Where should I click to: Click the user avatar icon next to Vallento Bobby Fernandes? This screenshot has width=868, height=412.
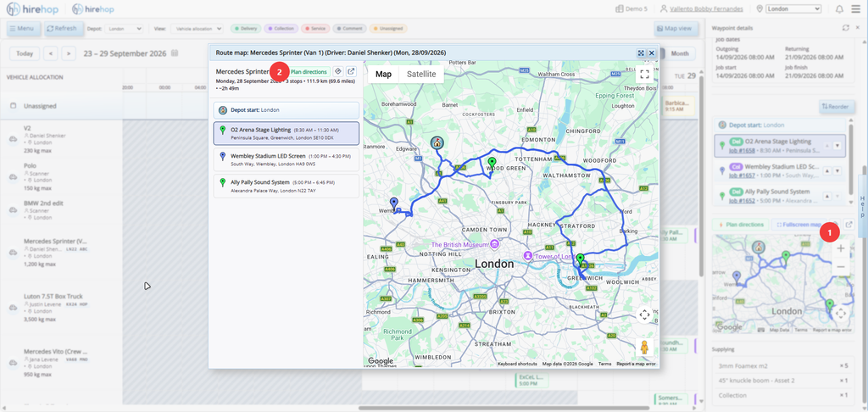point(664,8)
